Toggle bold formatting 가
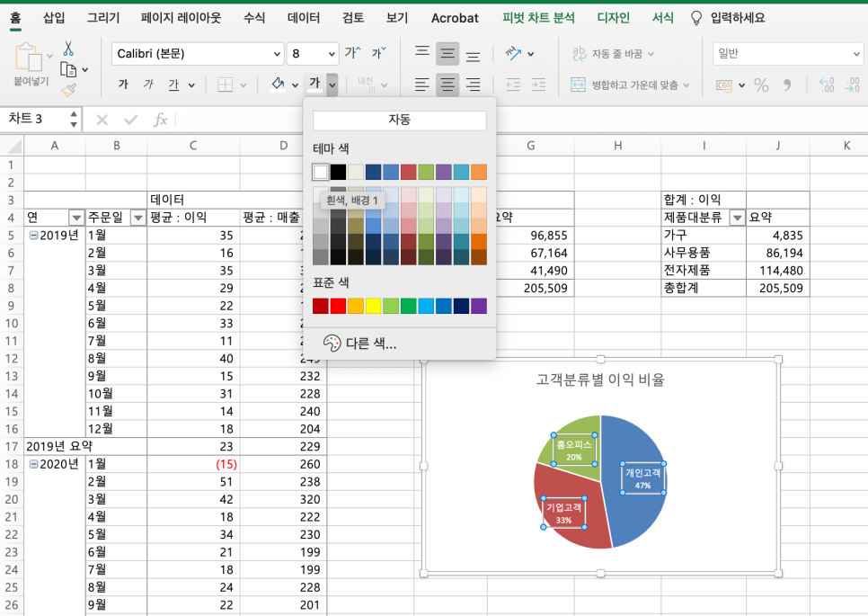 123,85
